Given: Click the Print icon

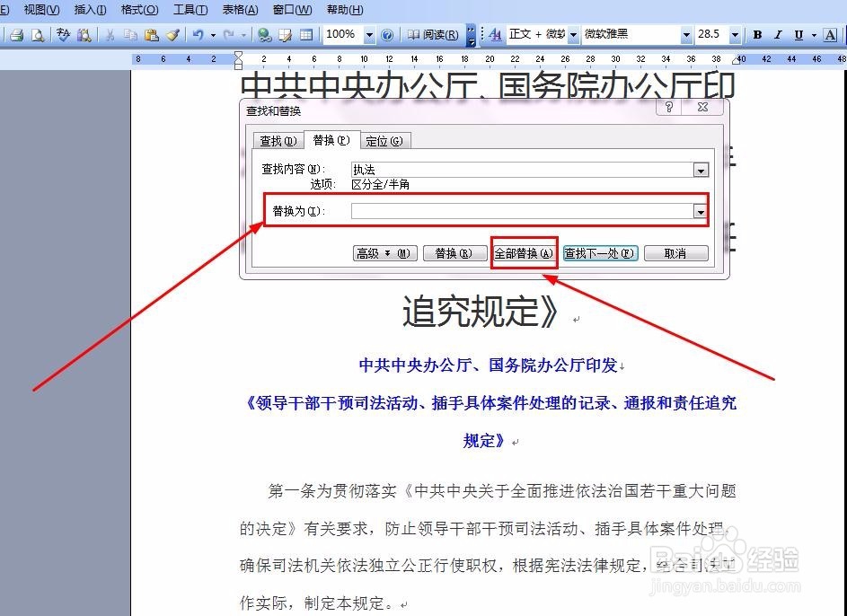Looking at the screenshot, I should pos(16,36).
